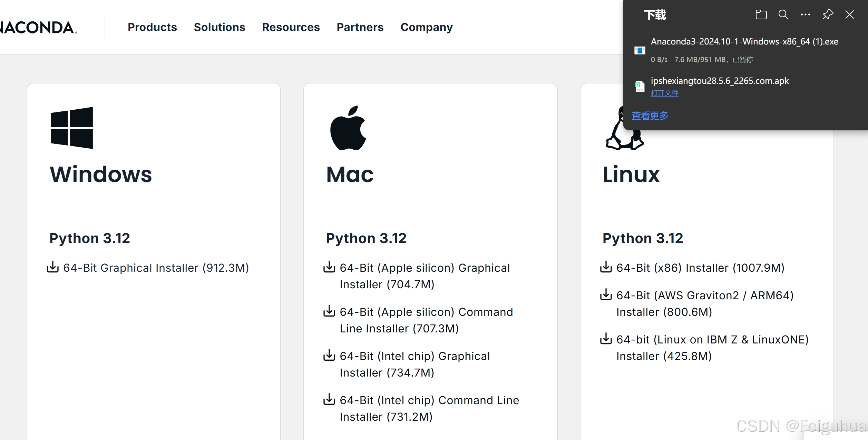Download Apple silicon Graphical Installer
Screen dimensions: 868x440
point(425,268)
